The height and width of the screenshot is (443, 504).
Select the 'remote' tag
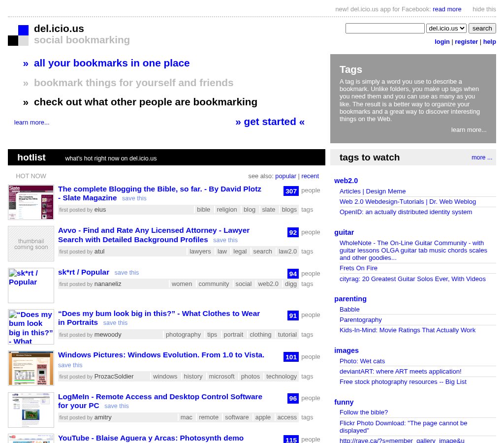[208, 417]
